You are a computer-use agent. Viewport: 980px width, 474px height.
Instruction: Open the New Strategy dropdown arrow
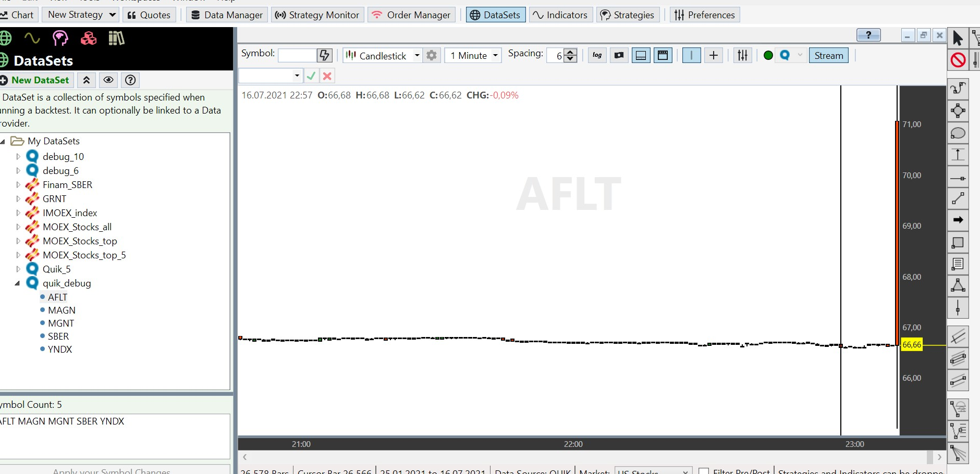click(112, 15)
